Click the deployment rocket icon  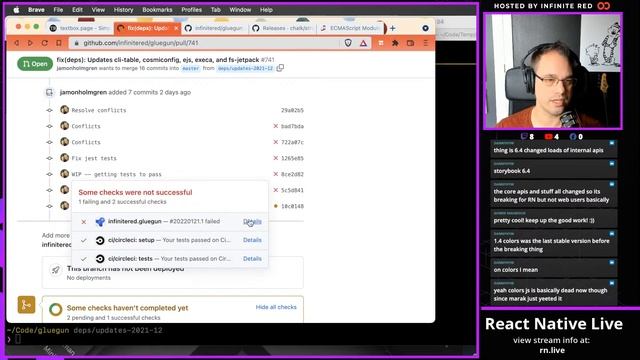pyautogui.click(x=56, y=270)
